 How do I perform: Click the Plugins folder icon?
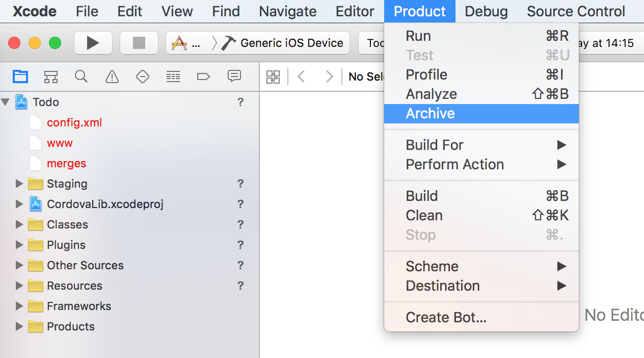point(36,245)
